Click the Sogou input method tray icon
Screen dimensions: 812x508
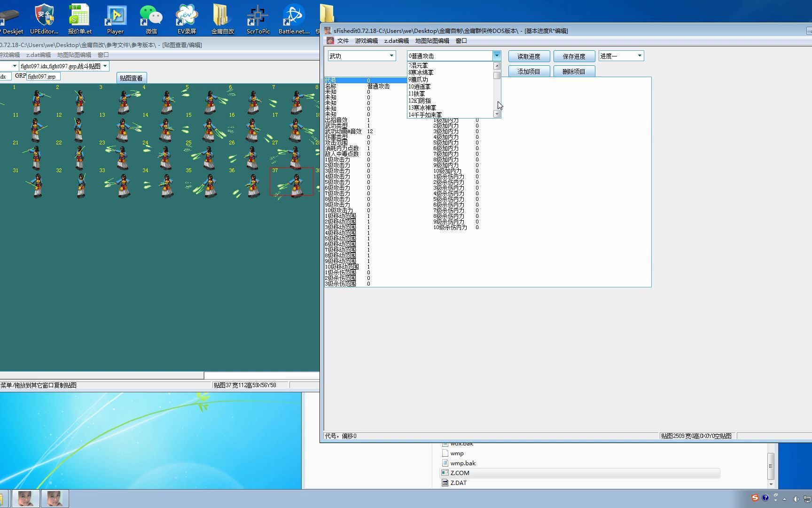click(755, 498)
